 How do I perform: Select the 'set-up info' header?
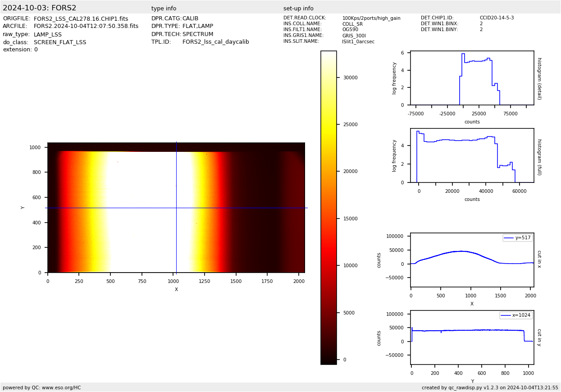(298, 9)
